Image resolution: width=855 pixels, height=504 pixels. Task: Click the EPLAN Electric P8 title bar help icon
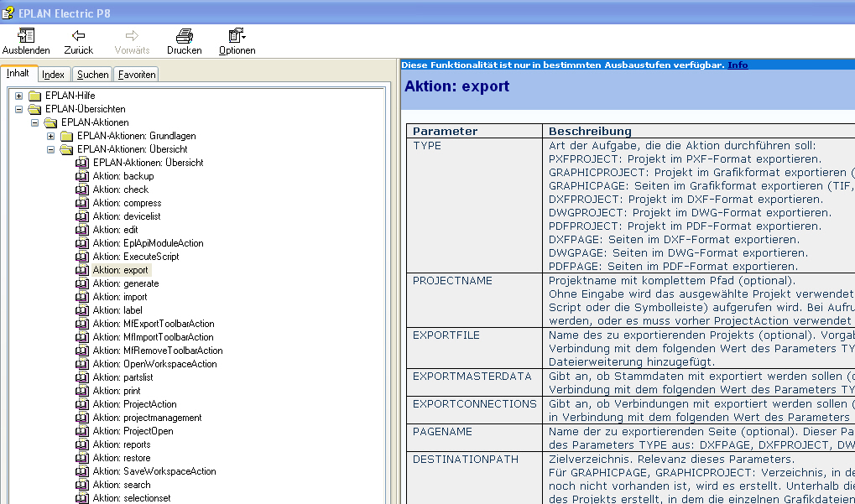tap(8, 13)
